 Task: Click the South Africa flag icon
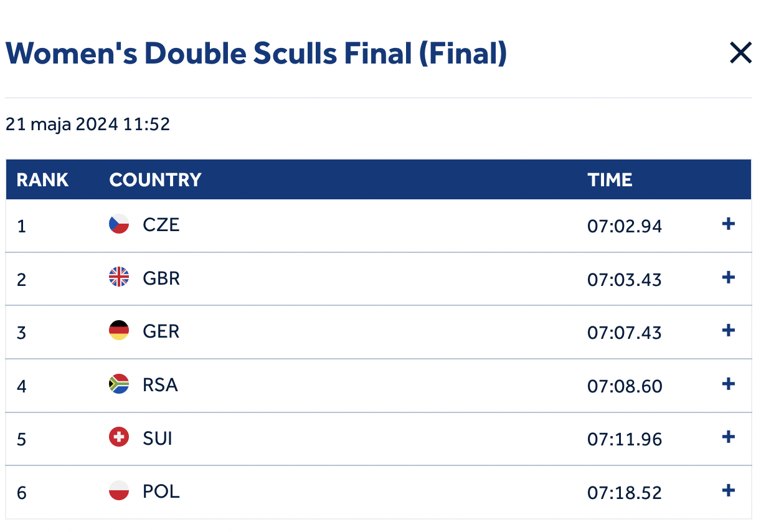[119, 384]
